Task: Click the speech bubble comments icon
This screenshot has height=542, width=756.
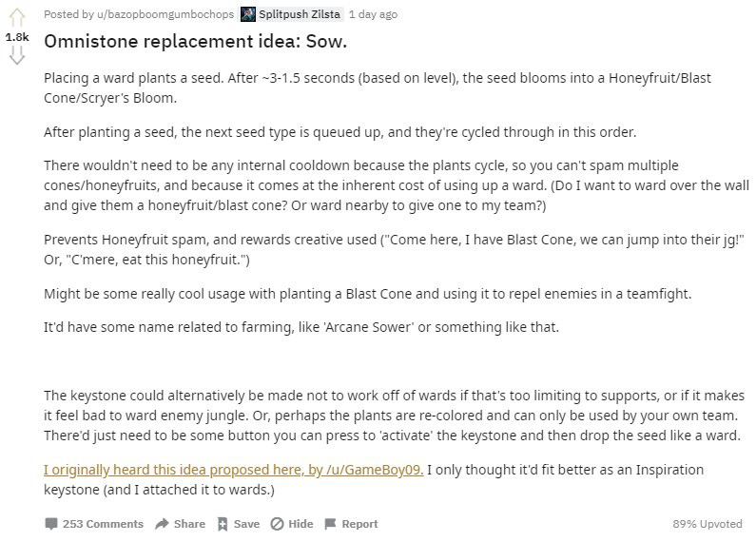Action: pyautogui.click(x=51, y=524)
